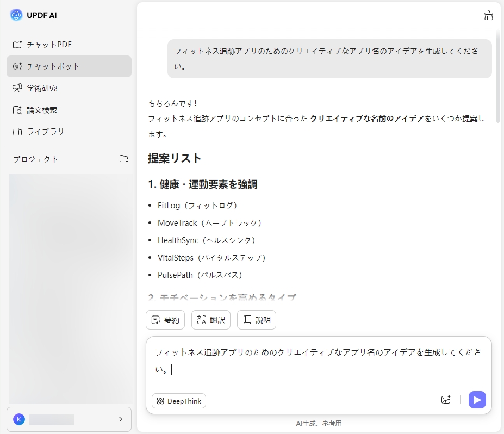The width and height of the screenshot is (504, 434).
Task: Click the user avatar at the bottom left
Action: tap(20, 419)
